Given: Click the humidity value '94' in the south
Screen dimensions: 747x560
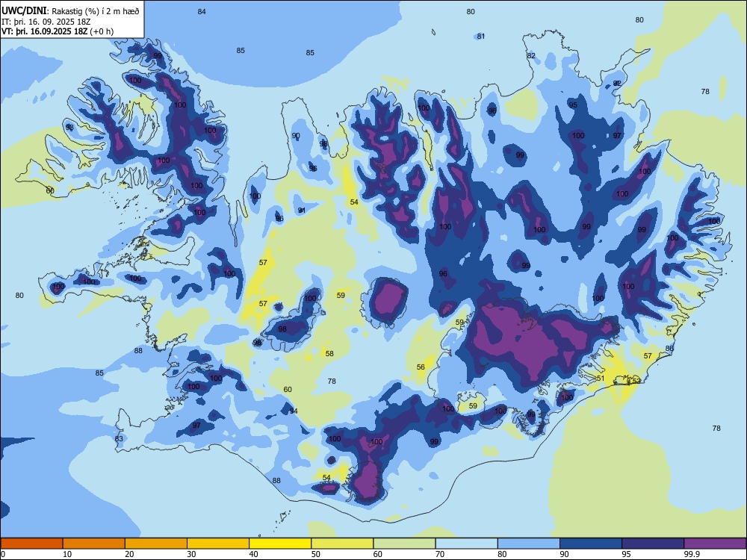Looking at the screenshot, I should click(x=294, y=411).
